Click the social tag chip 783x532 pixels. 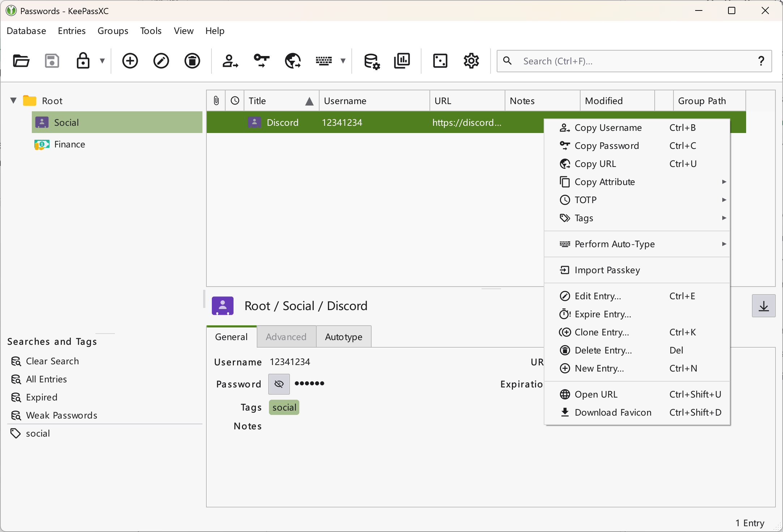tap(284, 407)
